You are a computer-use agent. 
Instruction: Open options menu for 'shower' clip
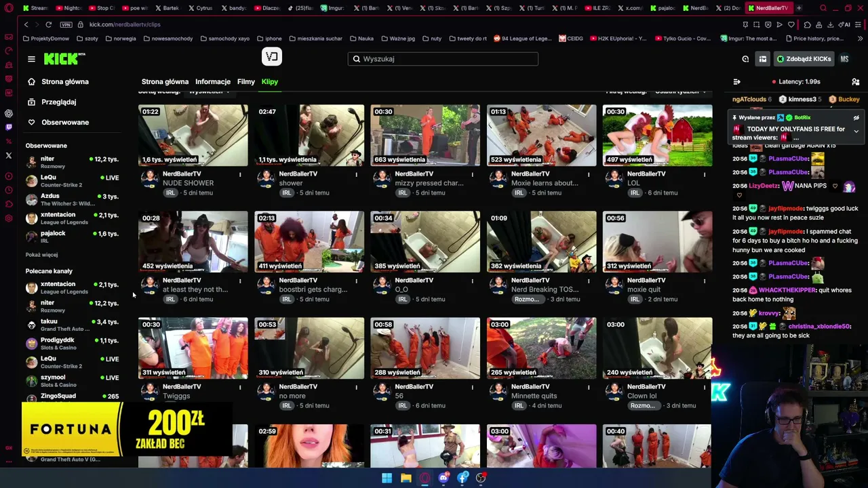[x=356, y=175]
